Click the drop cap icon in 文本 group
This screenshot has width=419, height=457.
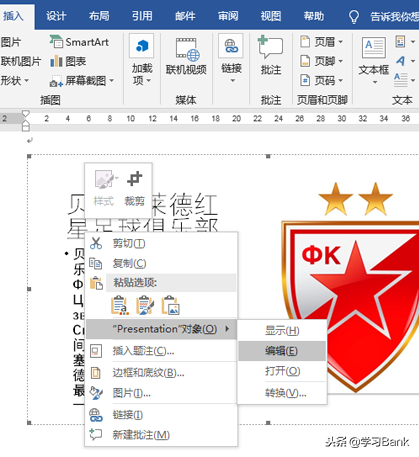click(400, 80)
